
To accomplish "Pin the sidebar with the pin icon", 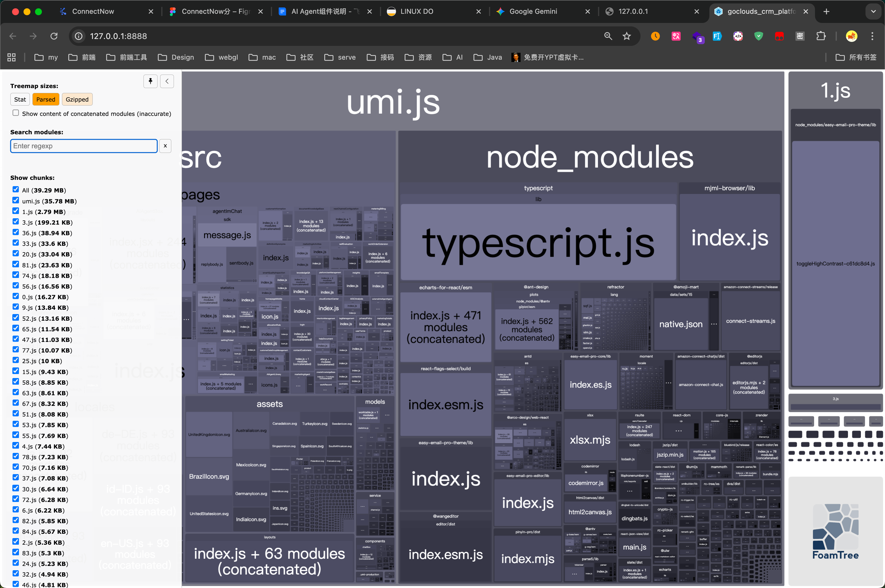I will point(150,81).
